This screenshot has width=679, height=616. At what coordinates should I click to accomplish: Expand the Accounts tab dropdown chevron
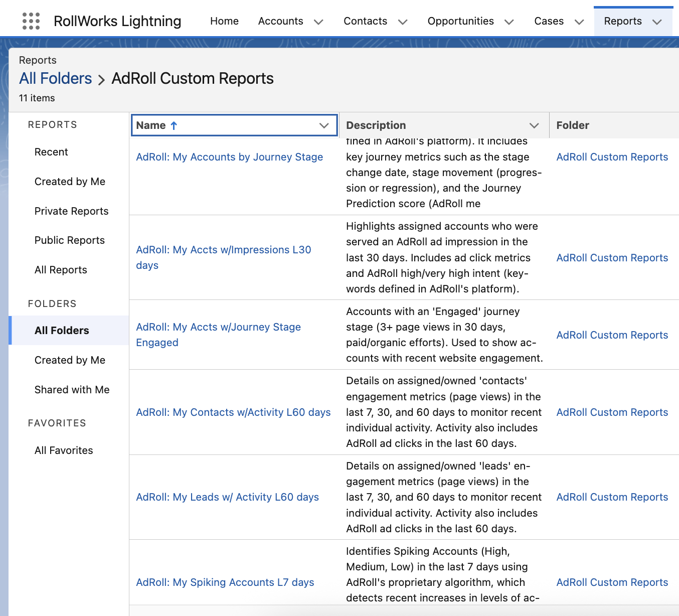pyautogui.click(x=318, y=22)
